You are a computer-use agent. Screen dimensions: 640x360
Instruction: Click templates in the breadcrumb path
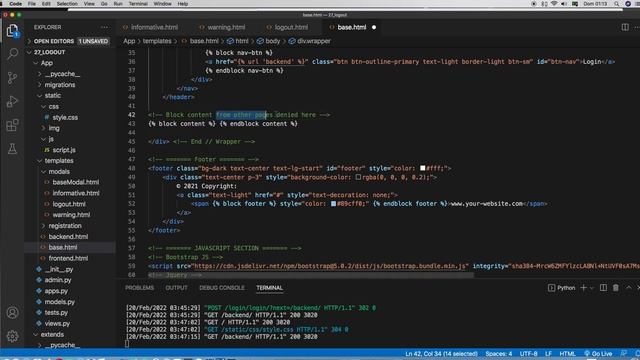click(157, 41)
